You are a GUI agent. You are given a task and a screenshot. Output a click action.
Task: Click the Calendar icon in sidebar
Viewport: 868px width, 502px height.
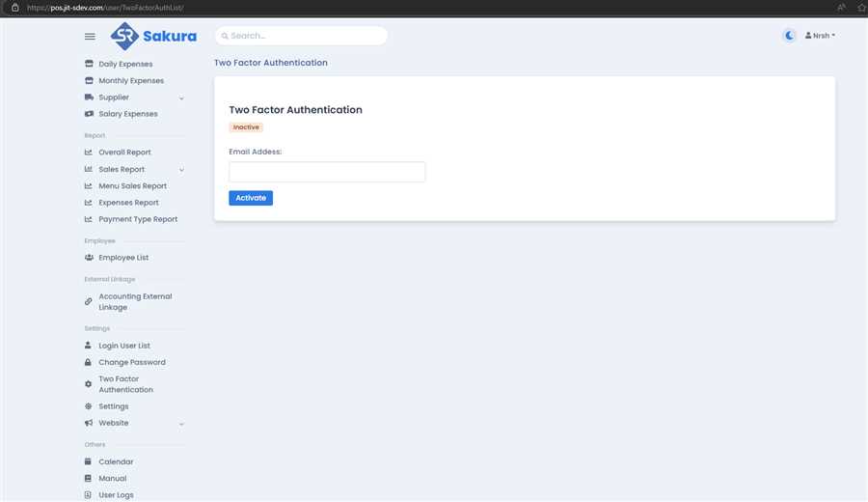click(89, 461)
